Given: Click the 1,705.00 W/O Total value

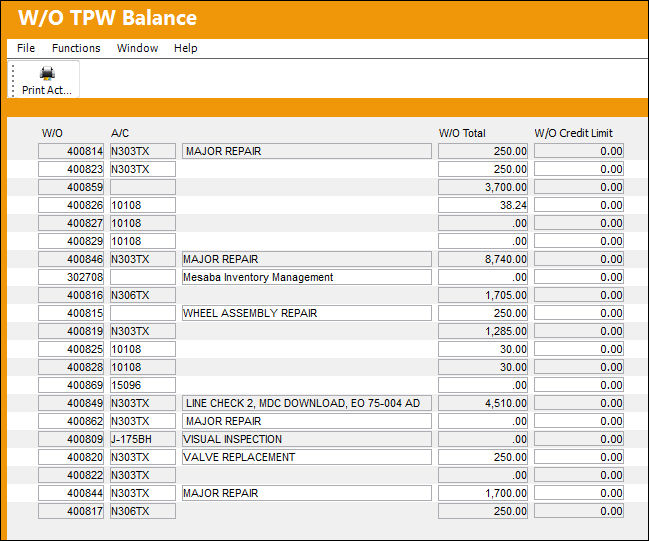Looking at the screenshot, I should [x=483, y=295].
